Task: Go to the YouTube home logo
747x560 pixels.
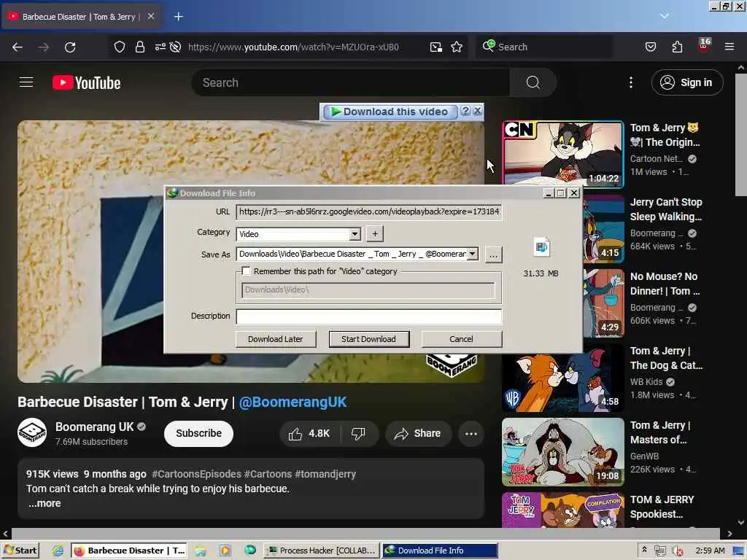Action: tap(86, 83)
